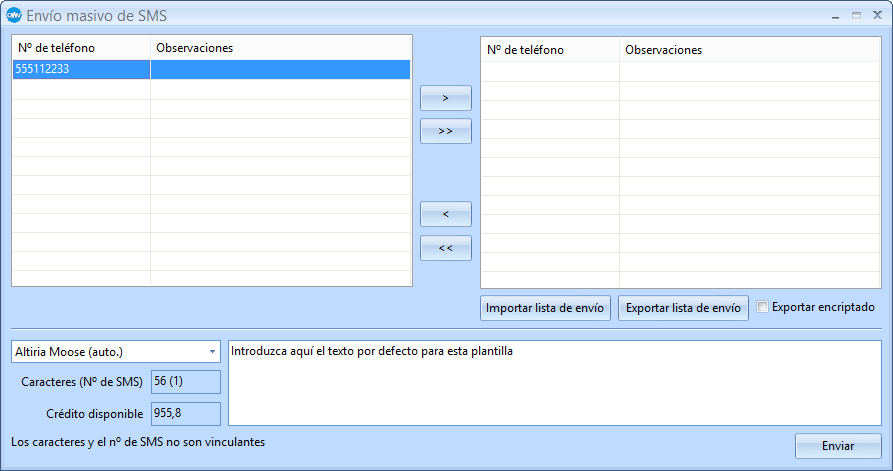Select phone number 555112233 row
The height and width of the screenshot is (471, 893).
tap(80, 69)
